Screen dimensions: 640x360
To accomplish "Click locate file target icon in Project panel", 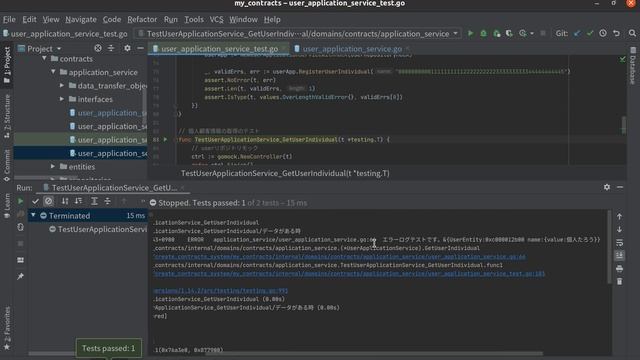I will (98, 48).
